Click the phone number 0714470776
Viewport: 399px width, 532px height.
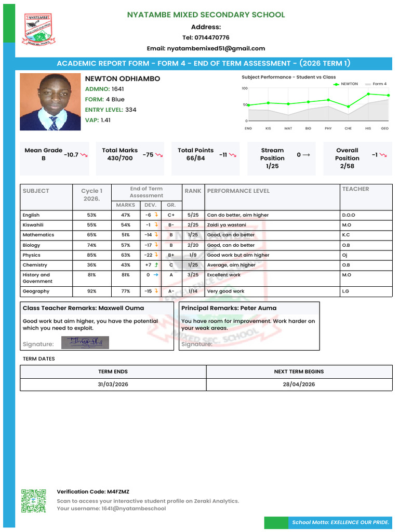coord(212,37)
